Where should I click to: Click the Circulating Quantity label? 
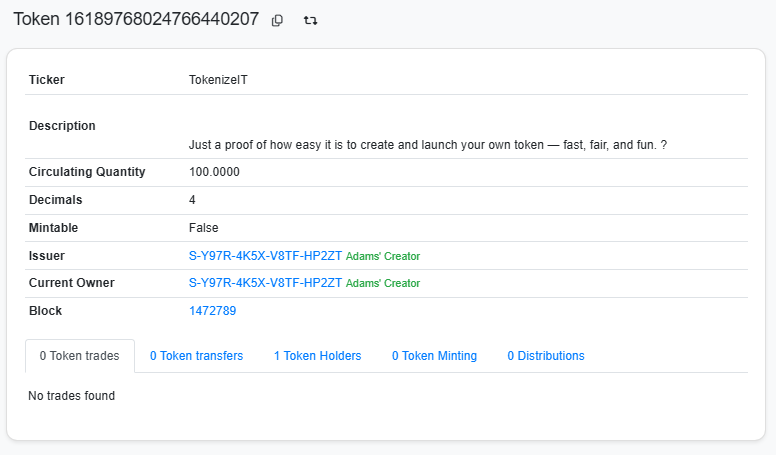[x=87, y=172]
